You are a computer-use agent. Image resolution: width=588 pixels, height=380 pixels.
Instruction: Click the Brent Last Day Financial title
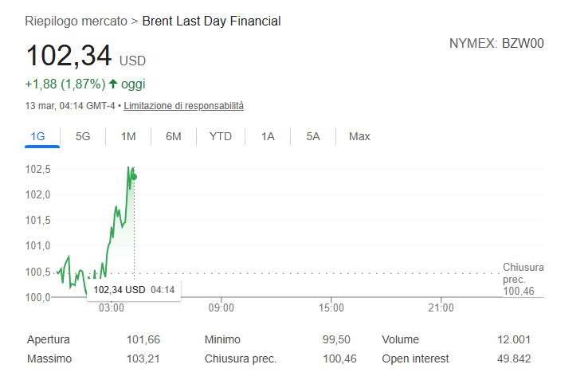click(x=211, y=22)
